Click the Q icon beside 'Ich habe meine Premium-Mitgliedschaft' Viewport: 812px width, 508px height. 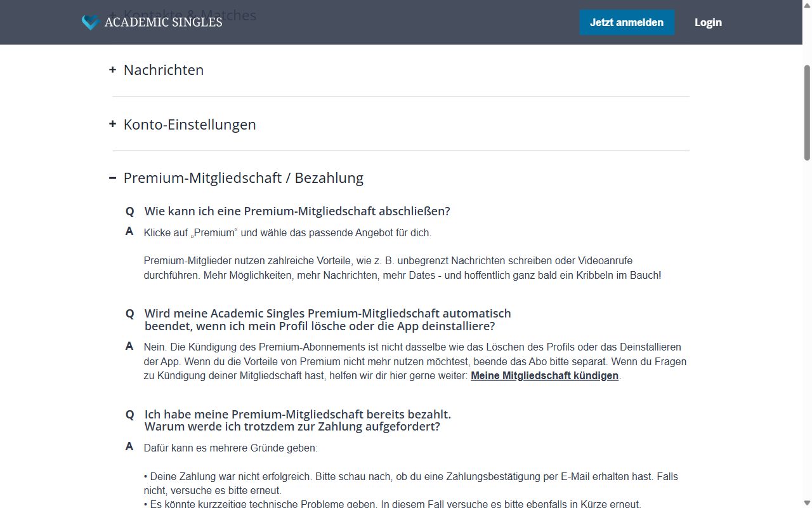coord(129,415)
